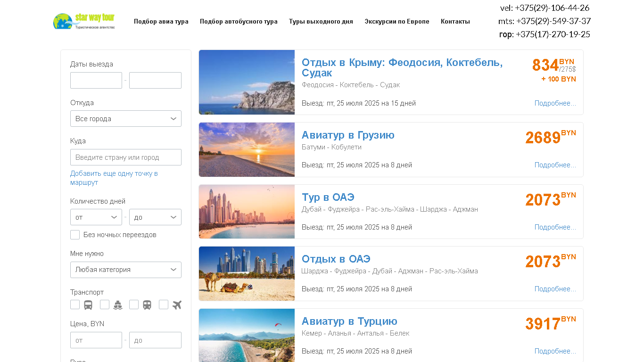Screen dimensions: 644x362
Task: Click the Crimea cliff tour thumbnail
Action: tap(247, 82)
